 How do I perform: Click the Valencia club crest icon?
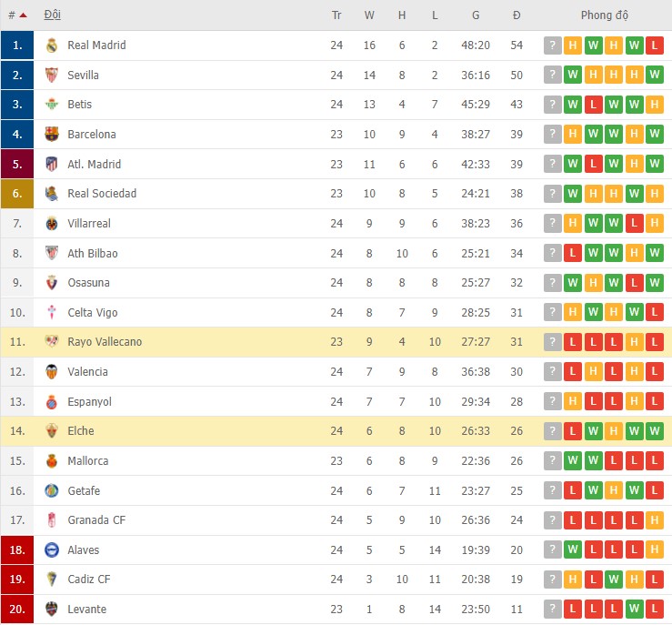click(x=52, y=372)
